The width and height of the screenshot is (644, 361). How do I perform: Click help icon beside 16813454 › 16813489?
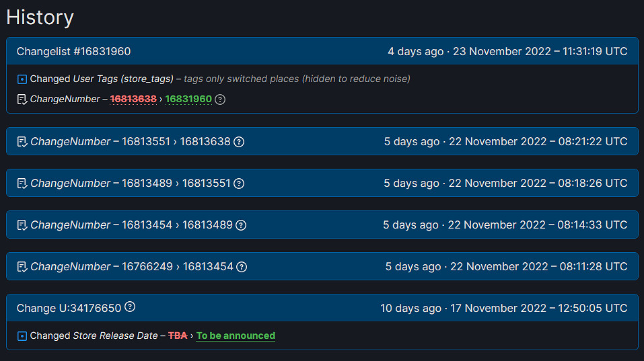tap(241, 225)
